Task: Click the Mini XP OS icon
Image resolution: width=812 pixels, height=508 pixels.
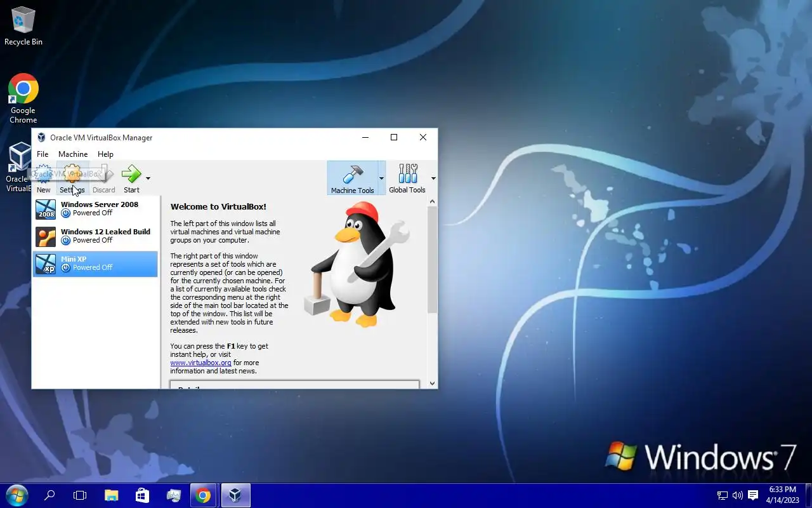Action: pyautogui.click(x=46, y=264)
